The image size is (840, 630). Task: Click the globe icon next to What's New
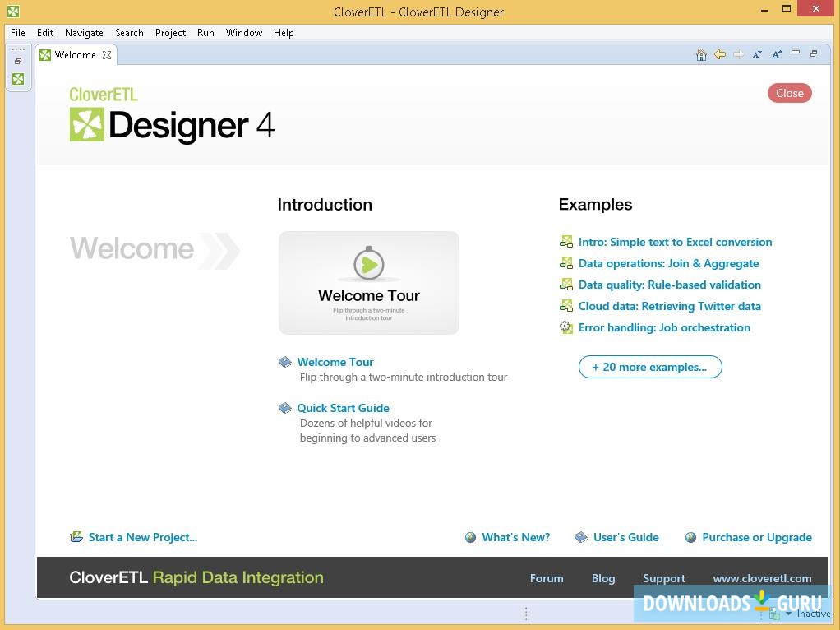[471, 536]
